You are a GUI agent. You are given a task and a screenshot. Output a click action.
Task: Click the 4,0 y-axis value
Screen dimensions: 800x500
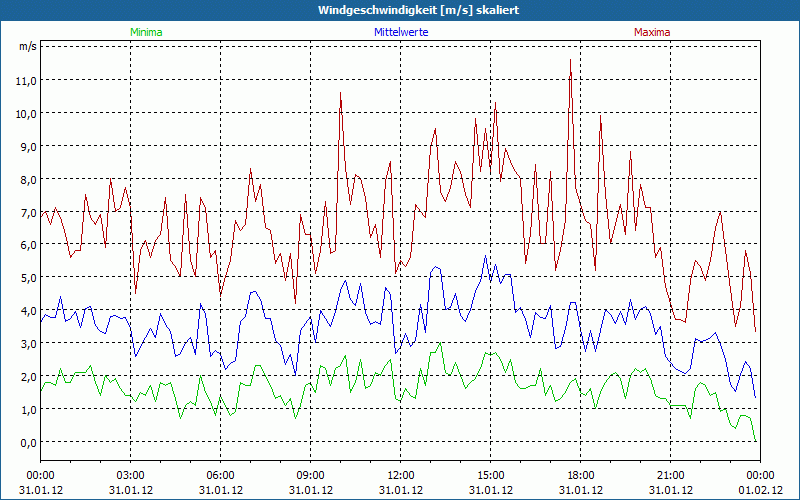pos(28,311)
